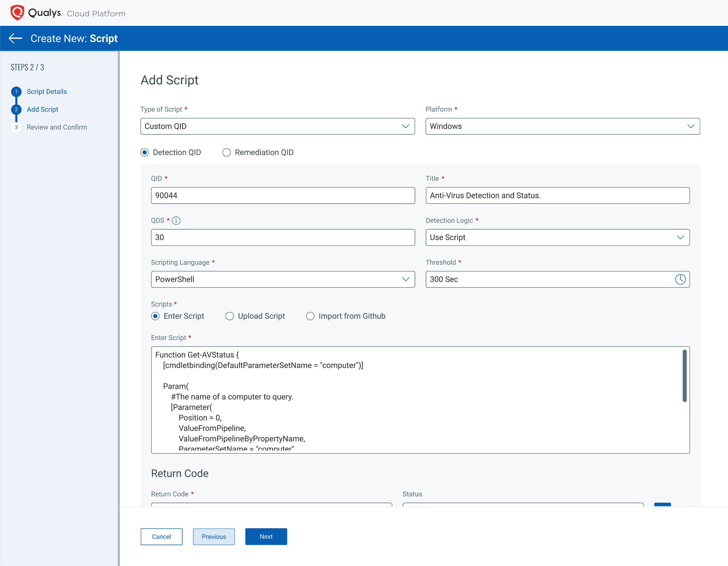Click the Platform dropdown arrow
Screen dimensions: 728x566
690,126
